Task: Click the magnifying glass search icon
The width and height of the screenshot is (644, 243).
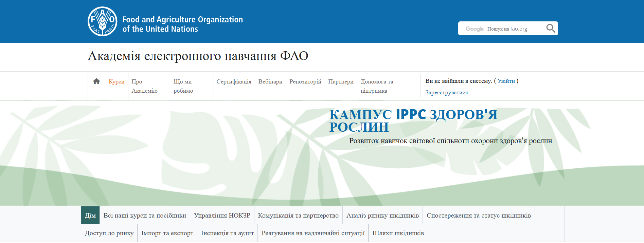Action: point(550,29)
